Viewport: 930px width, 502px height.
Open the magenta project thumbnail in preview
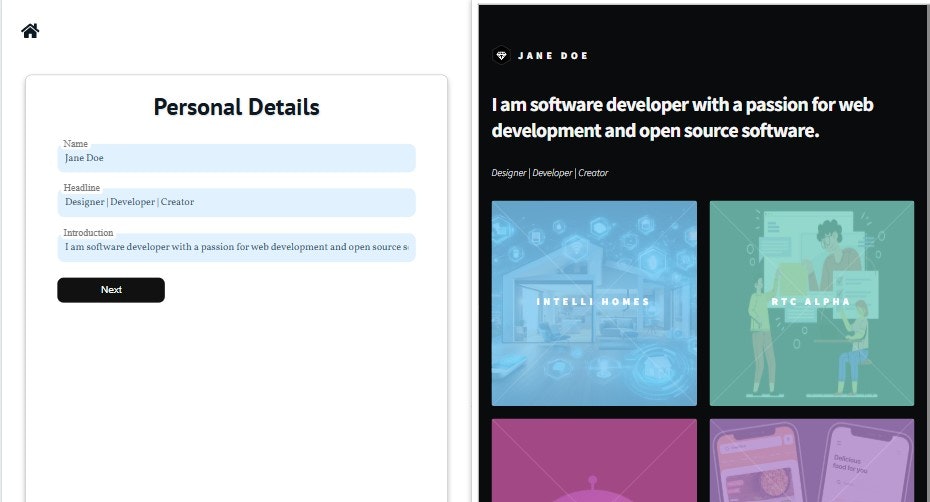pyautogui.click(x=594, y=460)
